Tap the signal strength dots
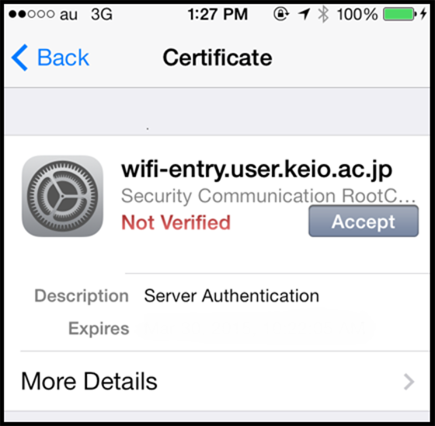The width and height of the screenshot is (435, 426). click(31, 14)
